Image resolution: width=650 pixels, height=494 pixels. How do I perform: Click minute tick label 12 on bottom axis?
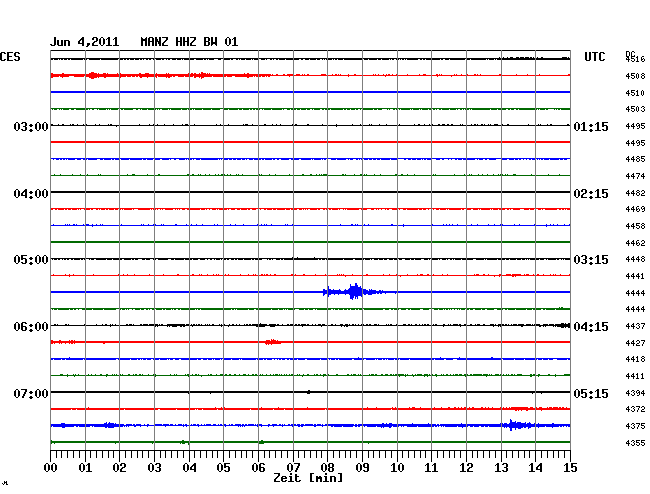(466, 468)
